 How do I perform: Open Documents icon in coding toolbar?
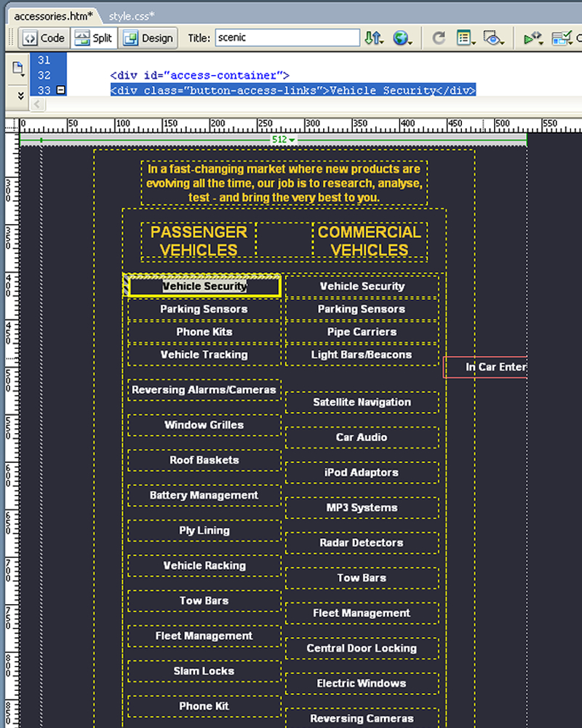click(x=18, y=68)
